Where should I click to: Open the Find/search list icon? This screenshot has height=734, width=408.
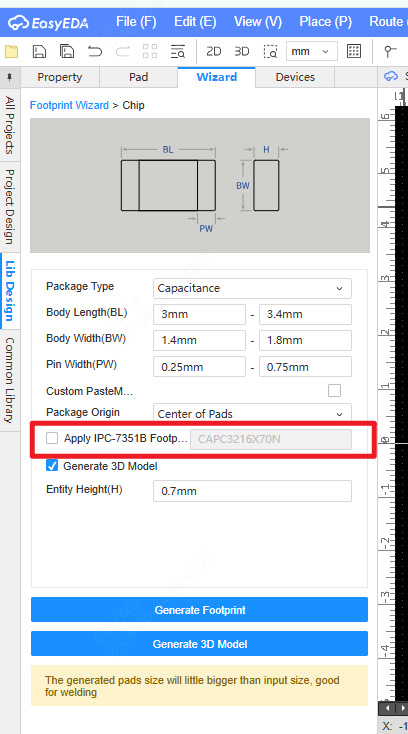tap(178, 51)
